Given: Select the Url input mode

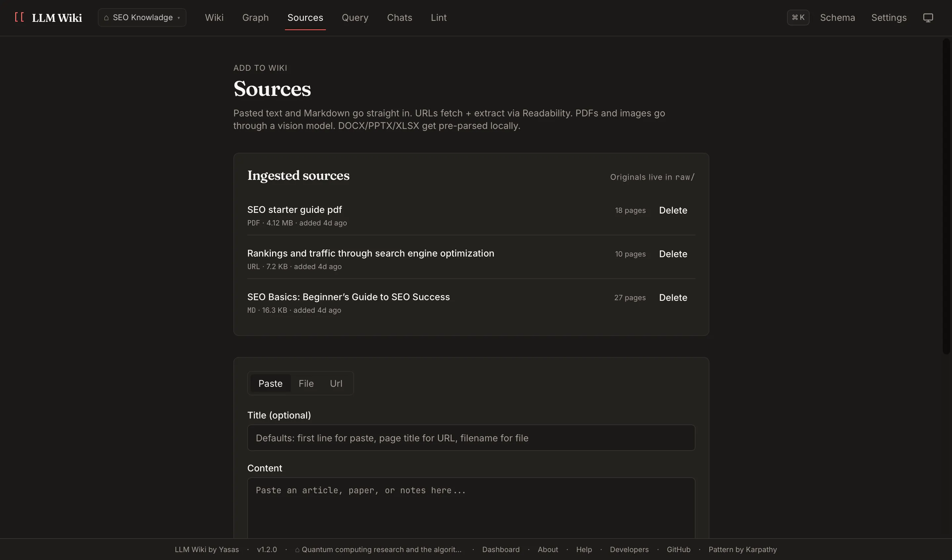Looking at the screenshot, I should (x=336, y=383).
